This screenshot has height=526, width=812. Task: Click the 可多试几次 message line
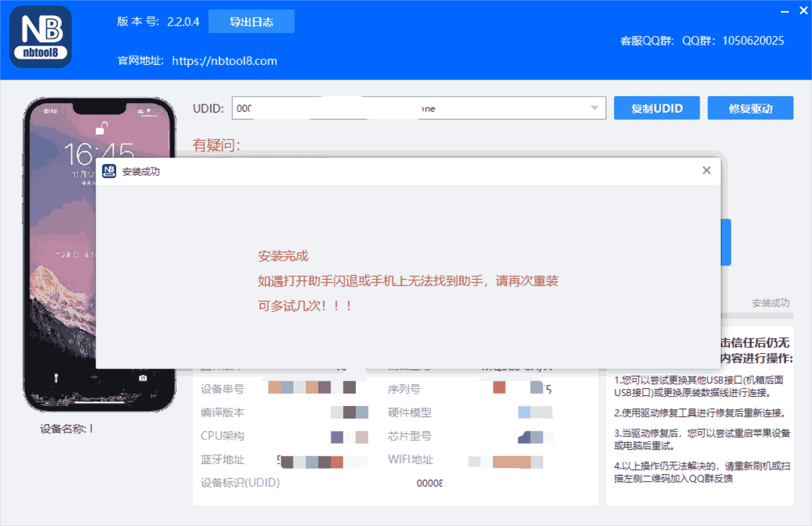pyautogui.click(x=305, y=306)
